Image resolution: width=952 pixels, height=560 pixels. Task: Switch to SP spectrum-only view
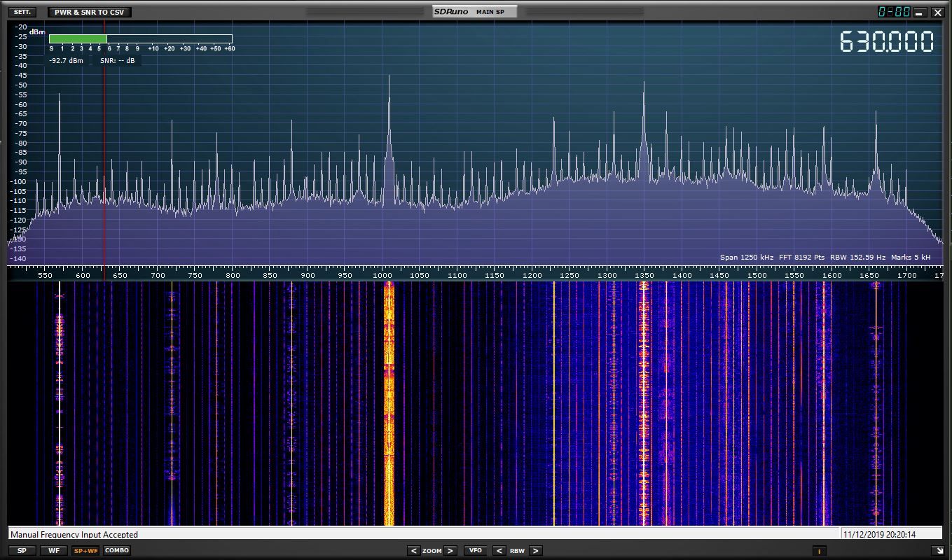(x=22, y=551)
